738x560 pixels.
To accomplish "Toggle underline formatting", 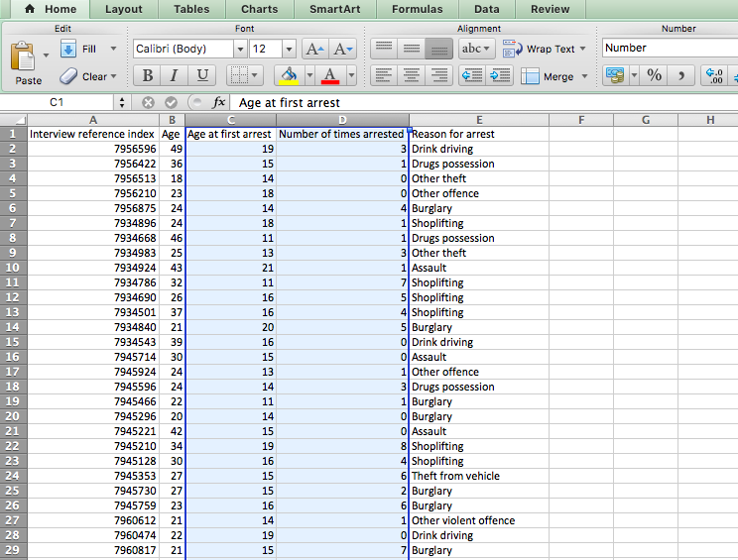I will pyautogui.click(x=202, y=75).
